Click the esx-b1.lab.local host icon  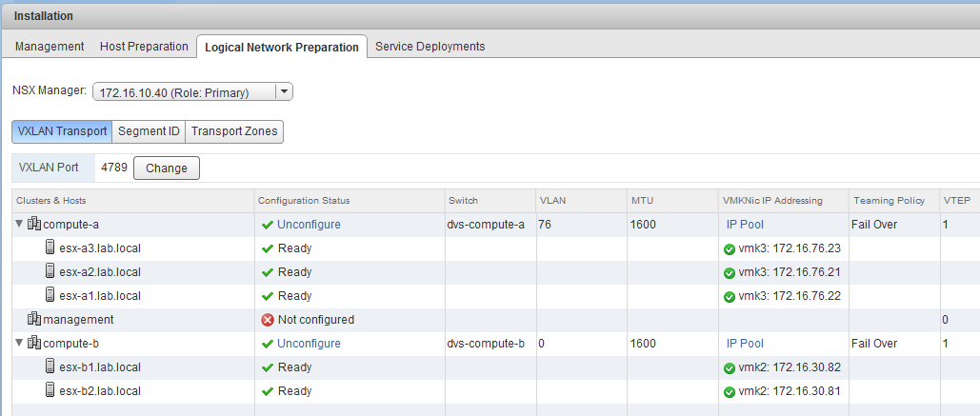click(x=50, y=367)
